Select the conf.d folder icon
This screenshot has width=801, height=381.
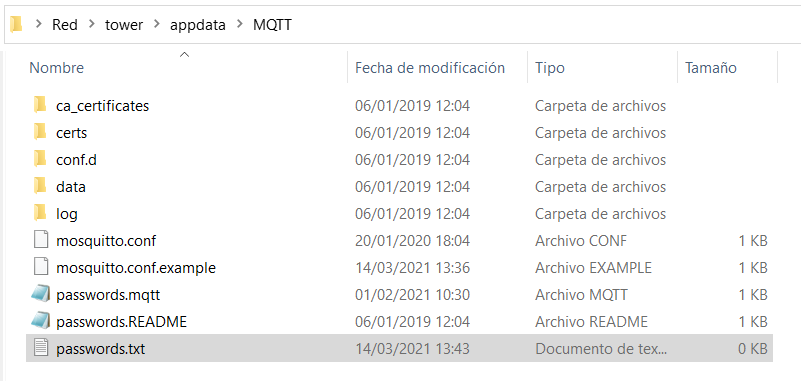point(40,160)
